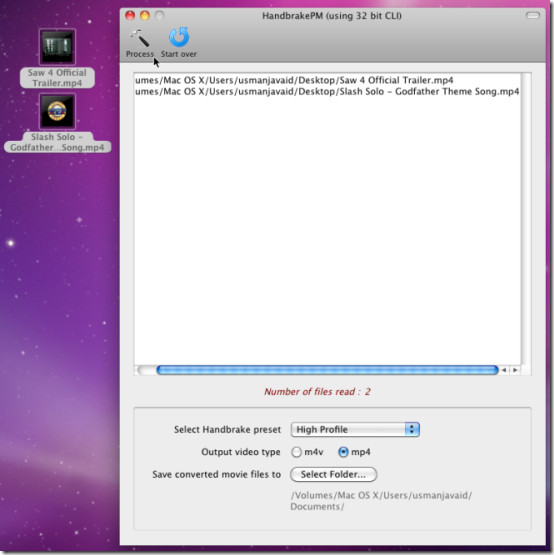Viewport: 554px width, 555px height.
Task: Click the blue horizontal scrollbar thumb
Action: coord(327,370)
